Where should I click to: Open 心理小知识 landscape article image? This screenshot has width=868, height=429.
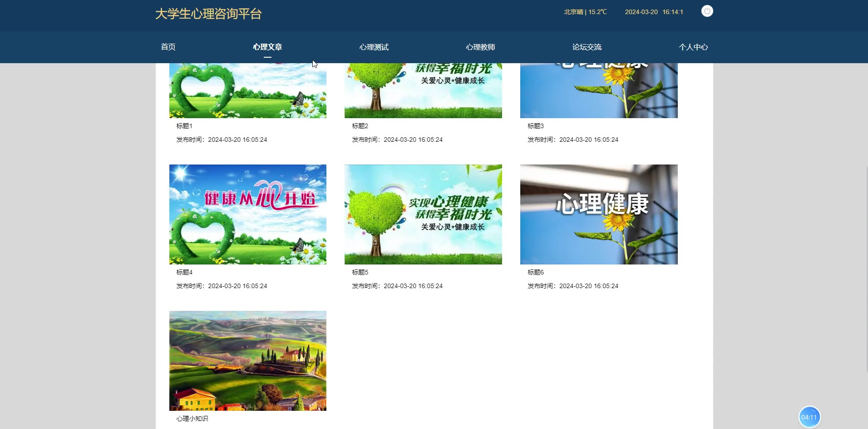pyautogui.click(x=248, y=361)
